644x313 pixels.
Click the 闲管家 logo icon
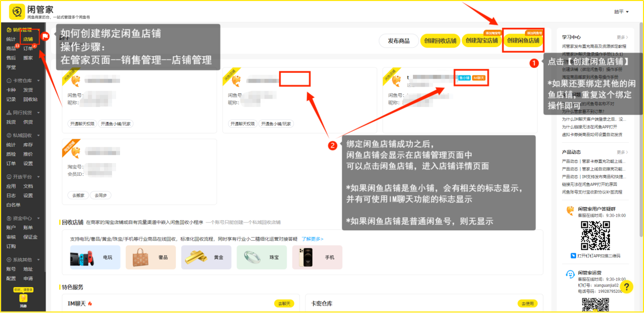coord(17,11)
